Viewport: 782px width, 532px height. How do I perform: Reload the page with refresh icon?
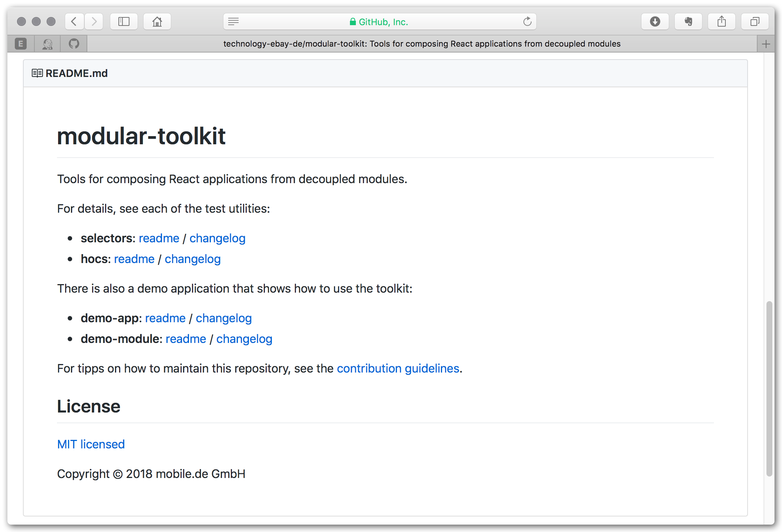pos(527,21)
